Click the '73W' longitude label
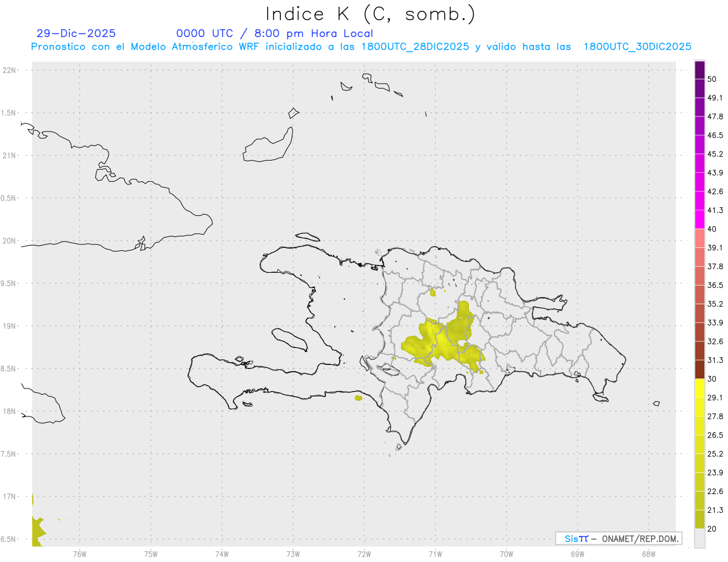 (293, 554)
